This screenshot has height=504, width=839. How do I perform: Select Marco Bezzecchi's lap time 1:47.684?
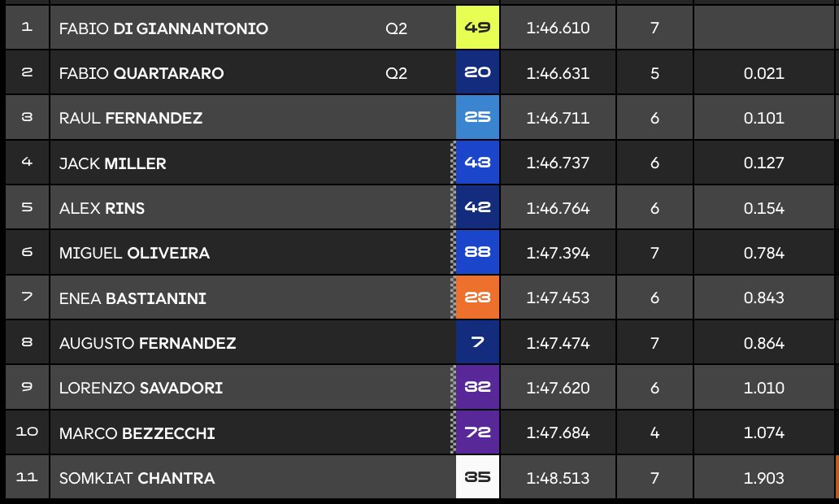(558, 432)
